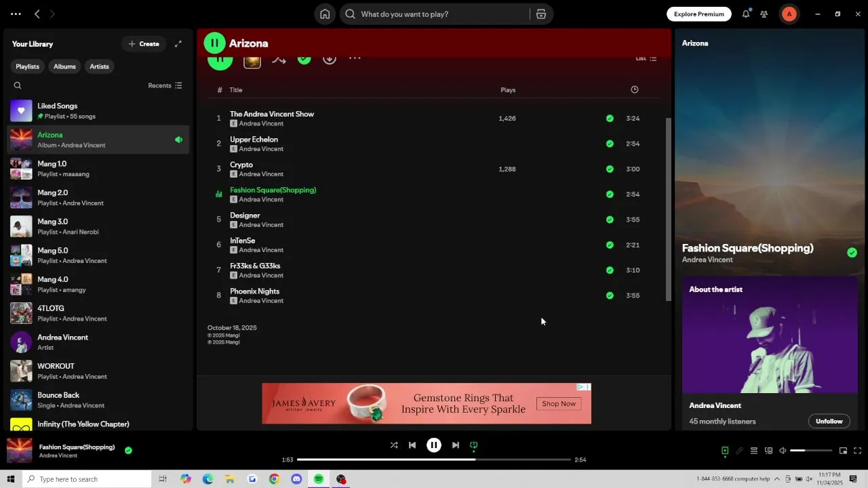Image resolution: width=868 pixels, height=488 pixels.
Task: Open the Home view
Action: (325, 14)
